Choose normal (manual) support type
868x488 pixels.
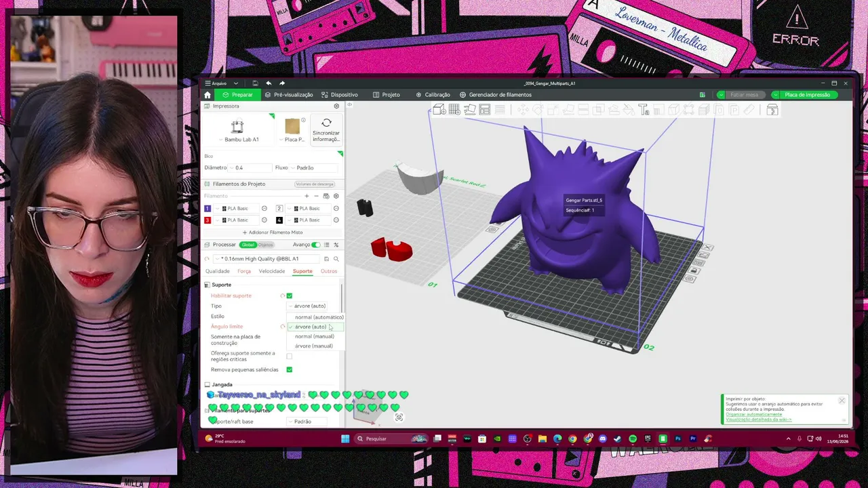[316, 336]
